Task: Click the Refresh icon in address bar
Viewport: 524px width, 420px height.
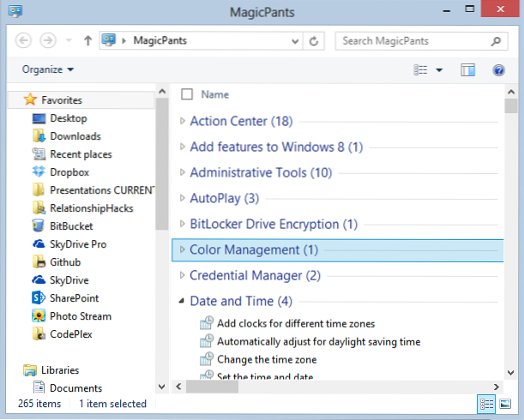Action: tap(314, 40)
